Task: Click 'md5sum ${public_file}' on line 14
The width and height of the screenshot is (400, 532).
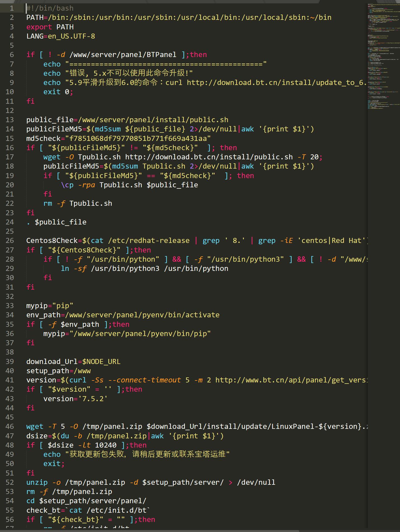Action: point(140,129)
